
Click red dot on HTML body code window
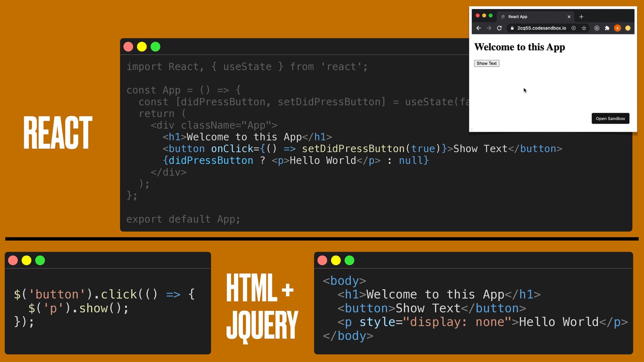[322, 260]
